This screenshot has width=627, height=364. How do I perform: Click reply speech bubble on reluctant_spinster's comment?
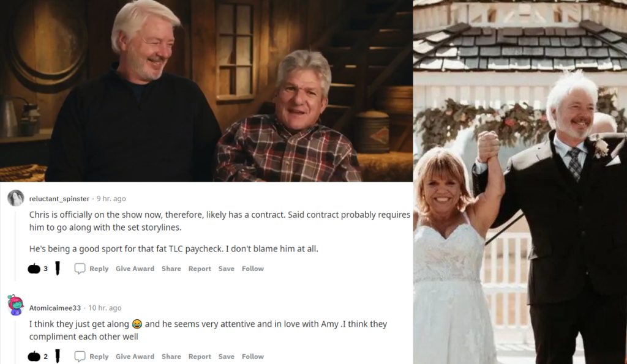[x=80, y=269]
